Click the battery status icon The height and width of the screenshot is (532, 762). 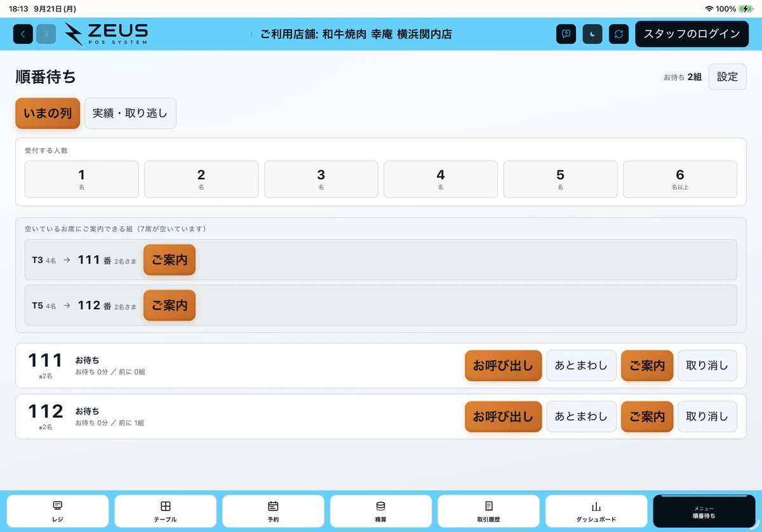coord(745,9)
